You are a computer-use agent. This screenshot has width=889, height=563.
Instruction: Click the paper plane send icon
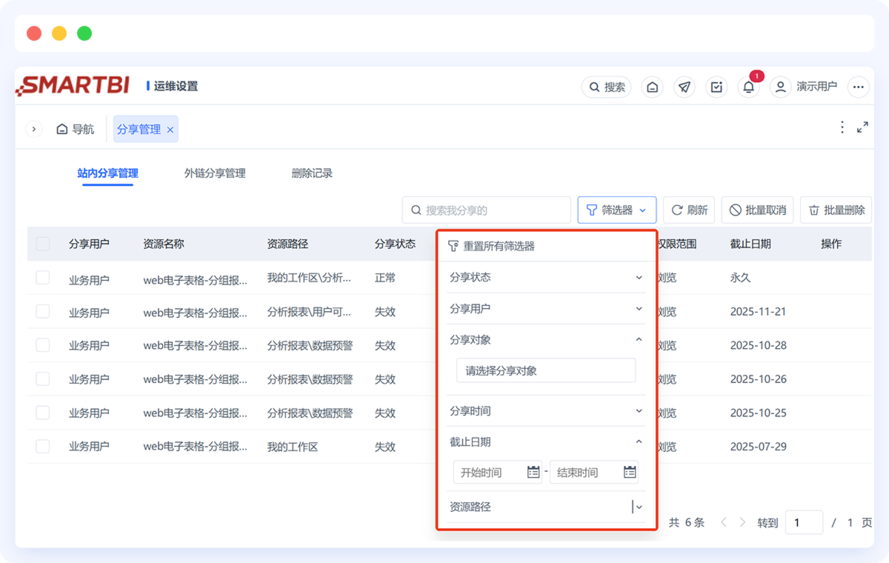click(x=684, y=87)
